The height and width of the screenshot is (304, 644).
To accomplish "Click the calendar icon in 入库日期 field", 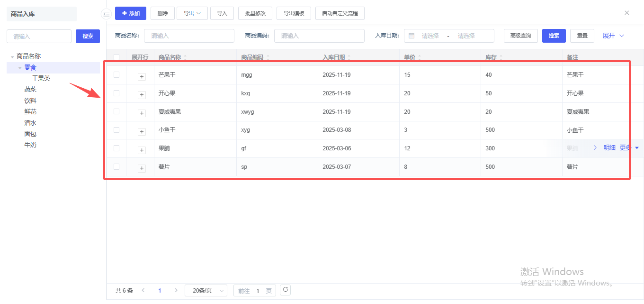I will click(x=411, y=36).
